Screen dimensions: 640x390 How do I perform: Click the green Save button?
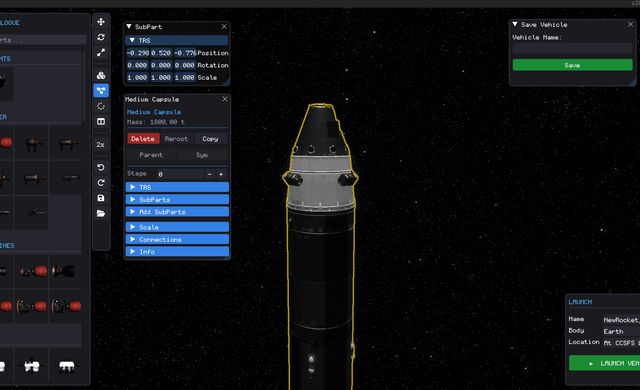[573, 65]
